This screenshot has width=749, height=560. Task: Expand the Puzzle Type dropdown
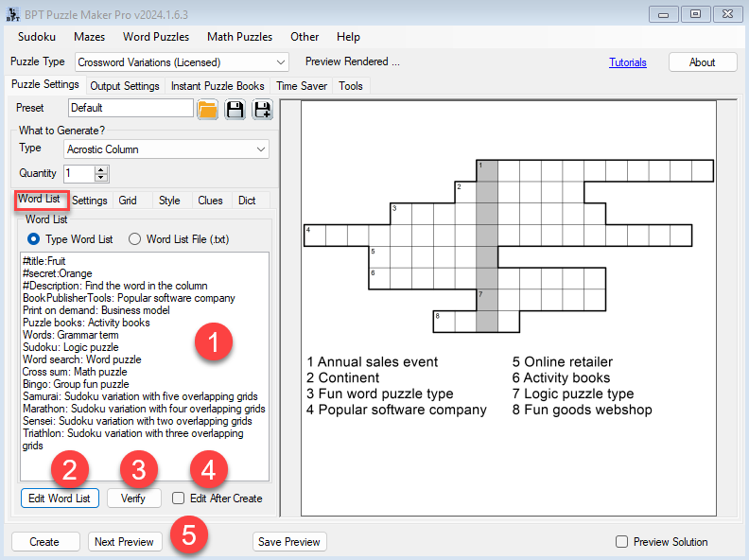tap(280, 62)
